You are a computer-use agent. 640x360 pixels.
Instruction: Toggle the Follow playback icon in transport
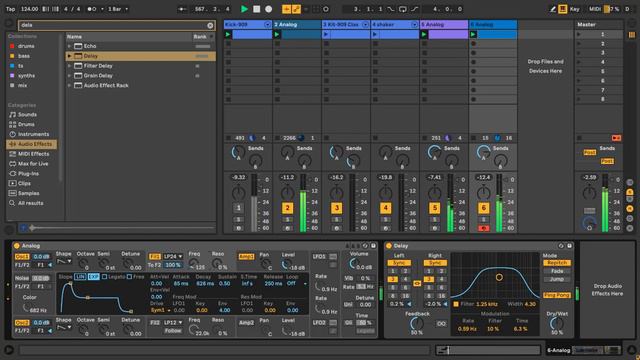pos(182,9)
